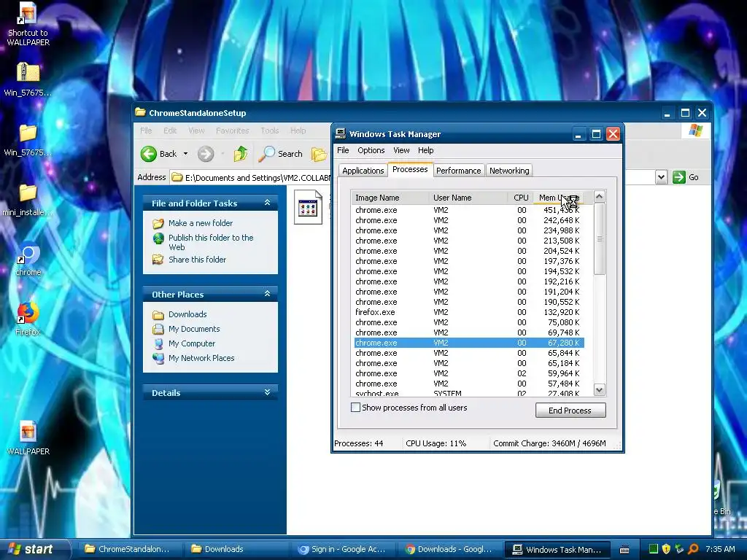This screenshot has height=560, width=747.
Task: Switch to the Performance tab
Action: 458,171
